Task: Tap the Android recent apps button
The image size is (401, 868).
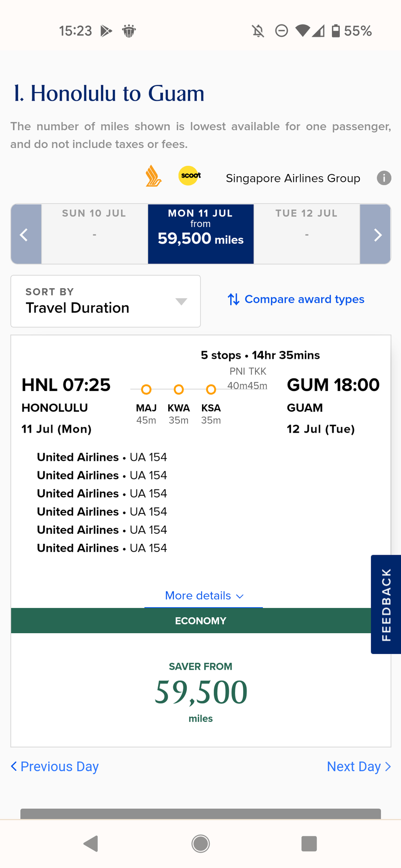Action: (309, 844)
